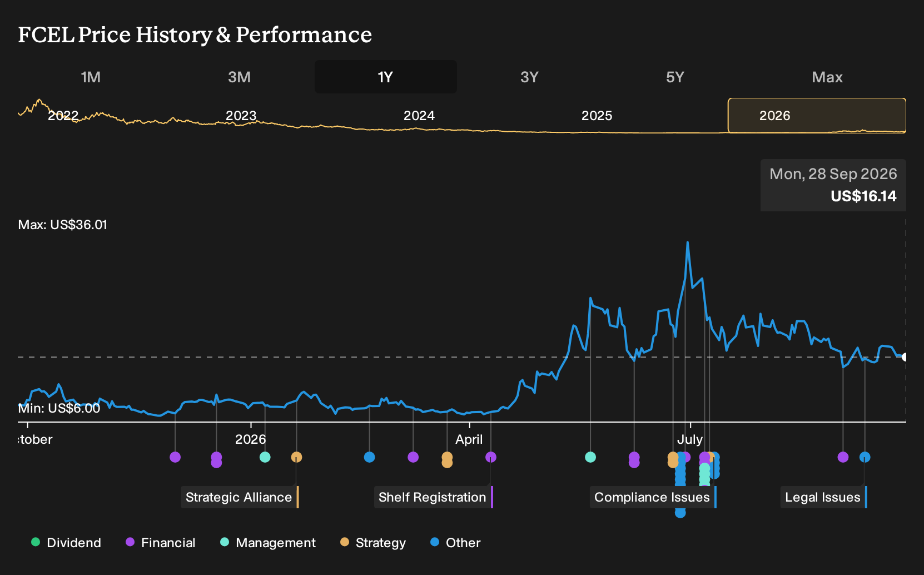The image size is (924, 575).
Task: Show the 3Y price history
Action: pos(529,77)
